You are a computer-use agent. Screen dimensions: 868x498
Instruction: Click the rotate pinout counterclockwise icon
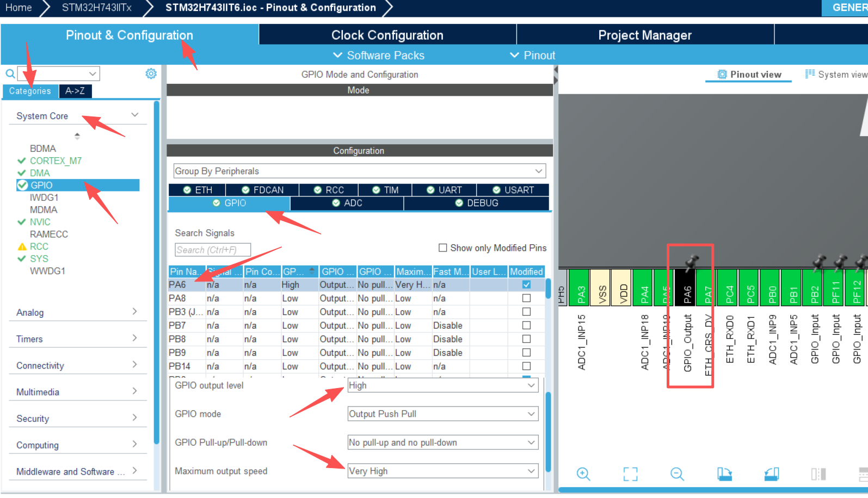(772, 474)
